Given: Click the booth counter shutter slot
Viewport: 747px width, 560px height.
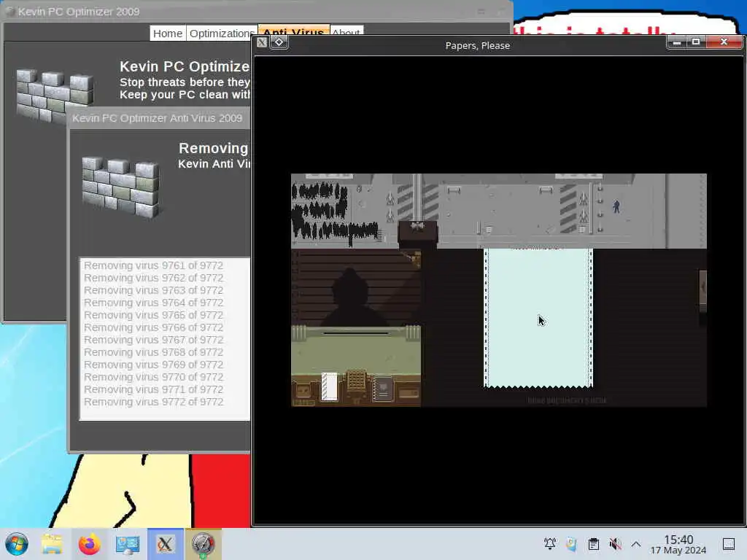Looking at the screenshot, I should coord(356,332).
